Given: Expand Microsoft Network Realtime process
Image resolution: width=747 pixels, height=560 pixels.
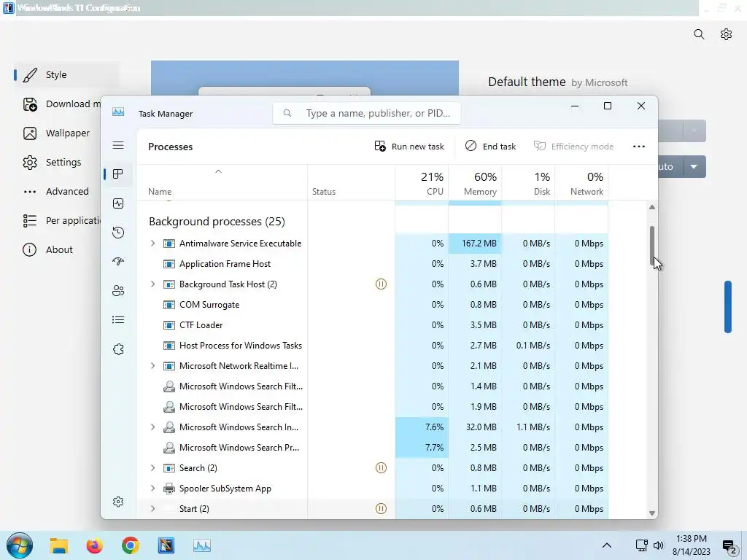Looking at the screenshot, I should pyautogui.click(x=152, y=366).
